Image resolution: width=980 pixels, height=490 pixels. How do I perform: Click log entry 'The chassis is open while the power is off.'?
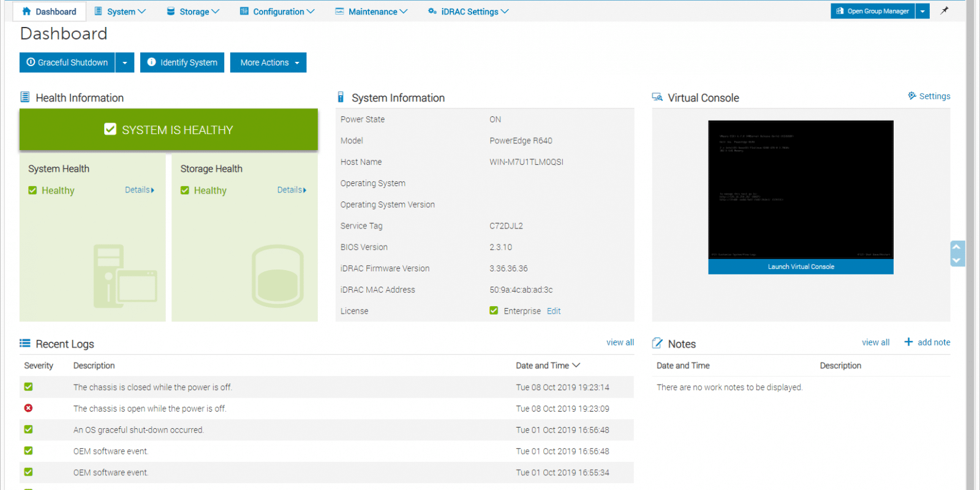click(x=150, y=409)
